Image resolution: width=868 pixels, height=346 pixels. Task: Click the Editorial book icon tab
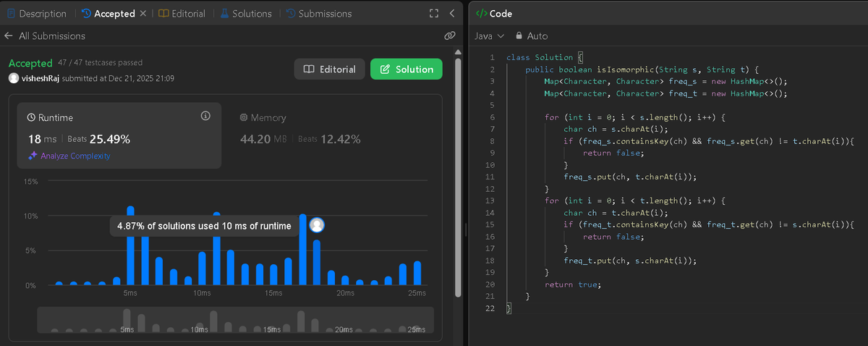[x=163, y=14]
